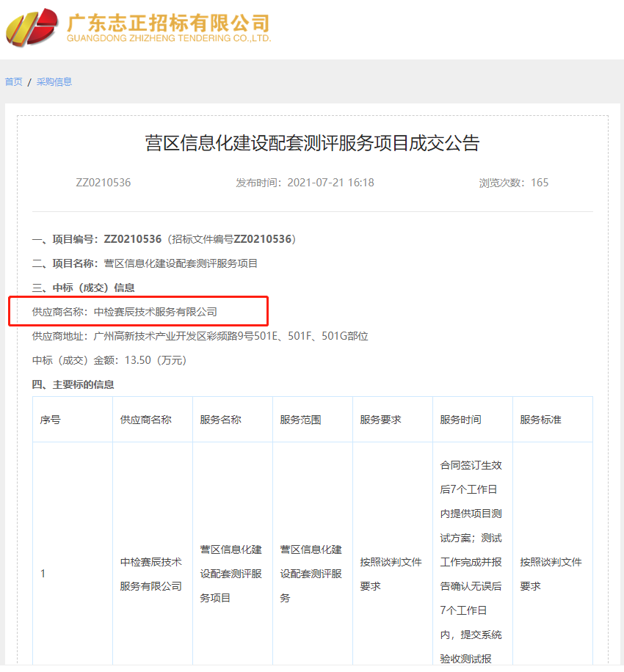624x672 pixels.
Task: Click the Guangdong Zhizheng company logo icon
Action: click(x=32, y=27)
